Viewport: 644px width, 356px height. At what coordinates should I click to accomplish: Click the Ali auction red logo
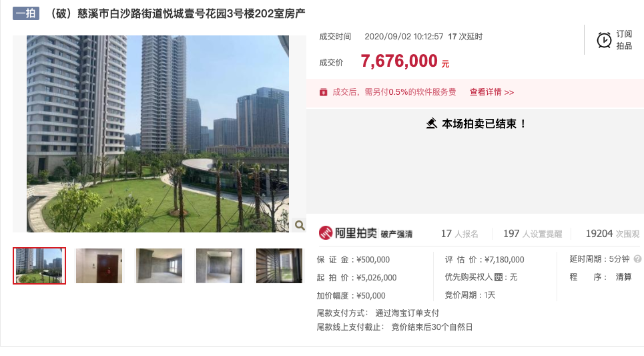[325, 233]
